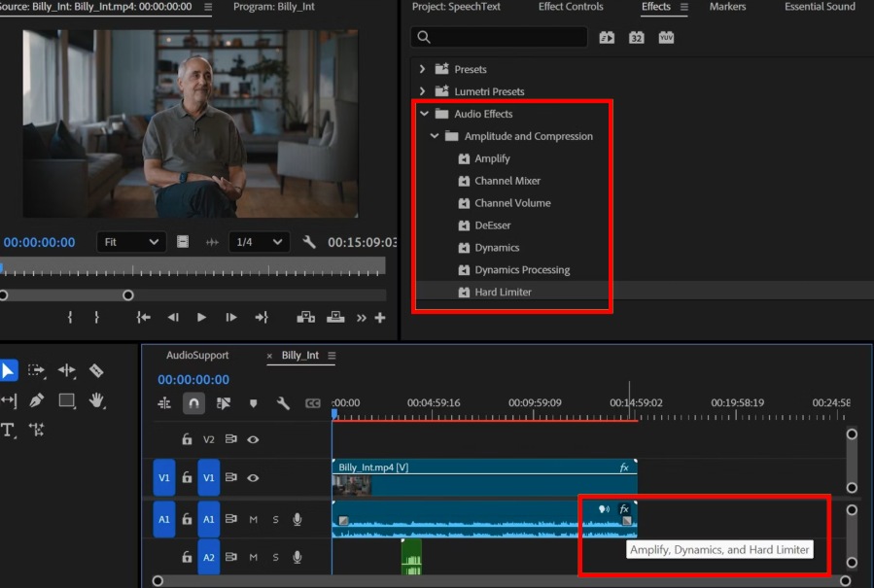The width and height of the screenshot is (874, 588).
Task: Select the Razor tool
Action: click(x=96, y=370)
